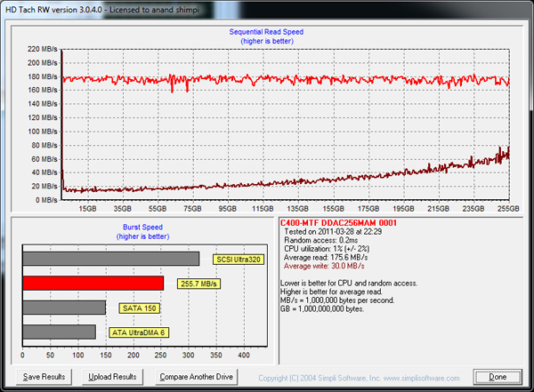Click the 115GB axis label
Viewport: 534px width, 392px height.
263,209
